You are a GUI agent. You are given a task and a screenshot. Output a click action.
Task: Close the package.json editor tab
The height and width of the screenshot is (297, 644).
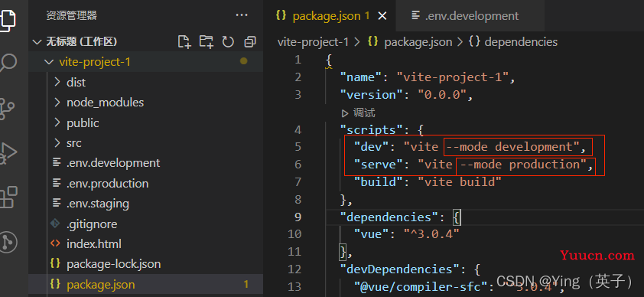pos(382,16)
